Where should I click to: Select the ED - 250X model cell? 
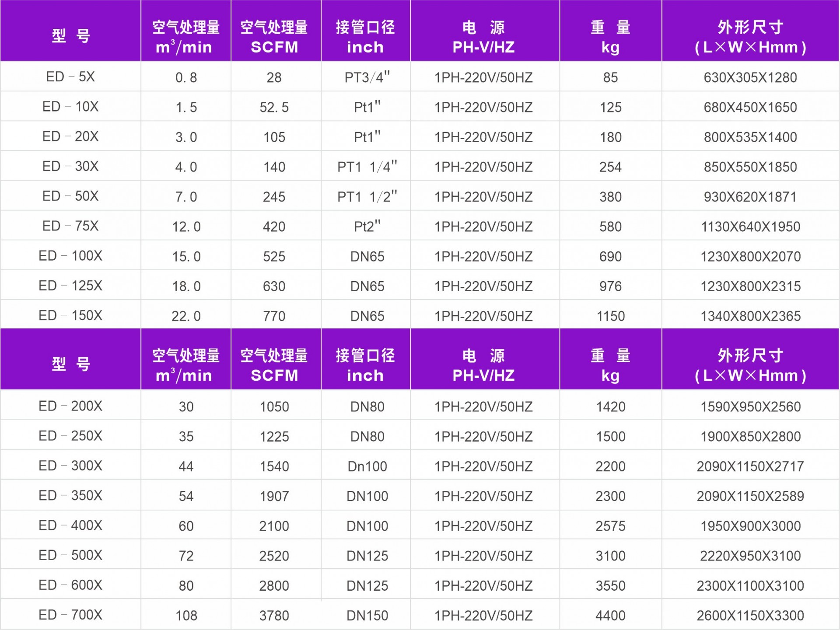70,436
